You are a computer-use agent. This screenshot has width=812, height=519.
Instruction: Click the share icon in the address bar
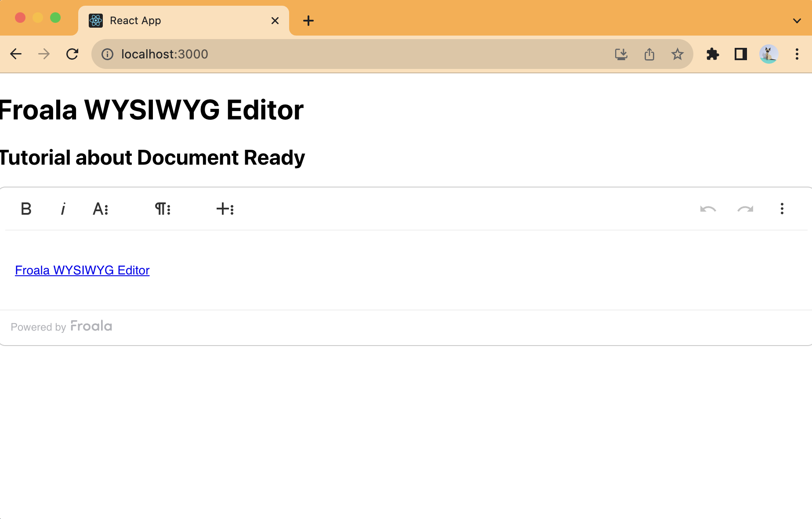[649, 54]
